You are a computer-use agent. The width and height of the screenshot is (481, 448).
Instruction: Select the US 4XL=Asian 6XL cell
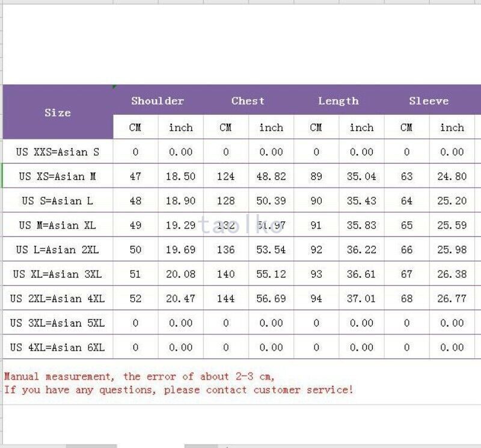58,347
